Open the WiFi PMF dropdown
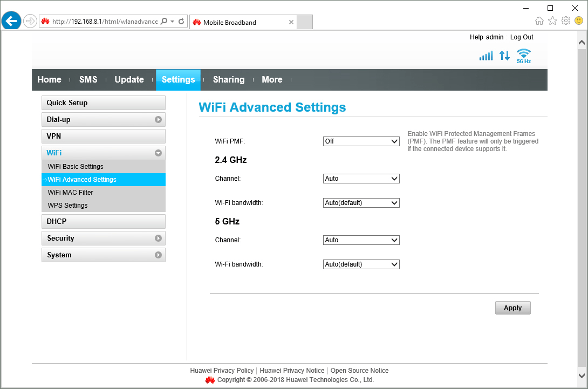This screenshot has height=389, width=588. pos(361,141)
